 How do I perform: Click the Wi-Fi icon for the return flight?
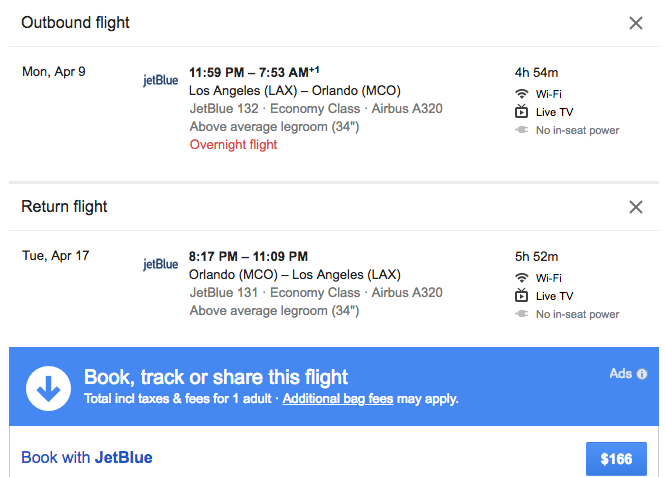(521, 277)
